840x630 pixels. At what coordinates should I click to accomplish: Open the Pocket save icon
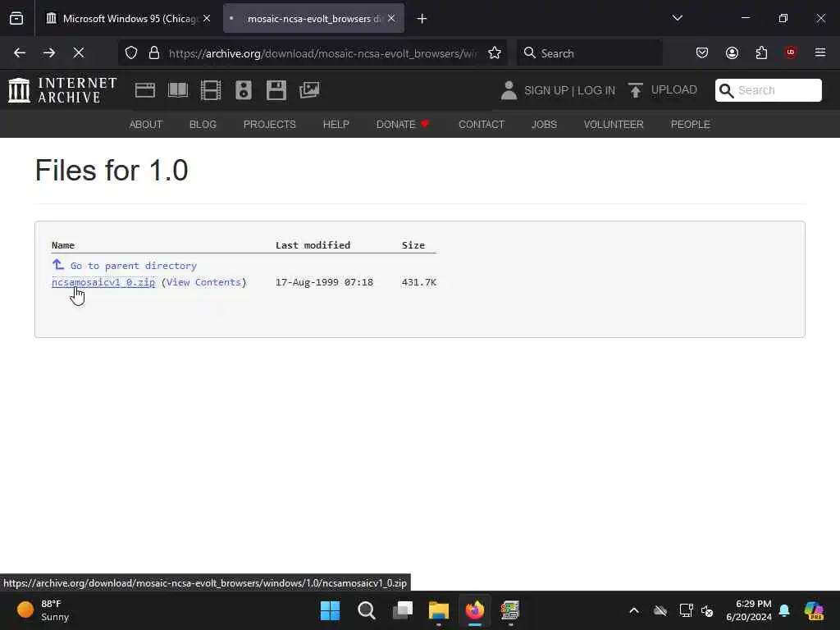click(702, 52)
